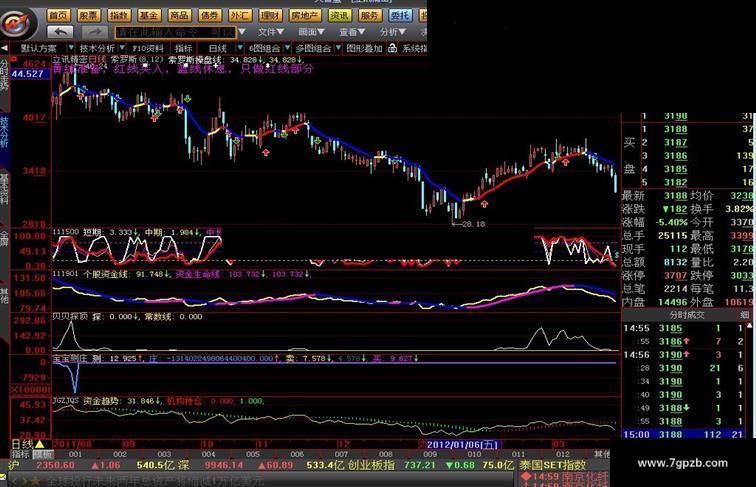Click the round application logo icon
756x487 pixels.
coord(18,22)
